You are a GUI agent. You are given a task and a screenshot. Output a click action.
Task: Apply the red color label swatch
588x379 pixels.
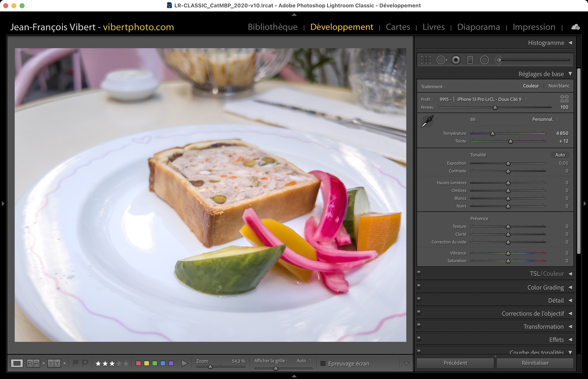(x=138, y=363)
